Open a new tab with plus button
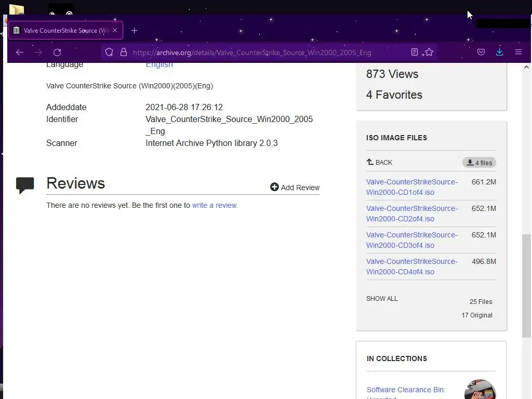This screenshot has height=399, width=532. 135,31
